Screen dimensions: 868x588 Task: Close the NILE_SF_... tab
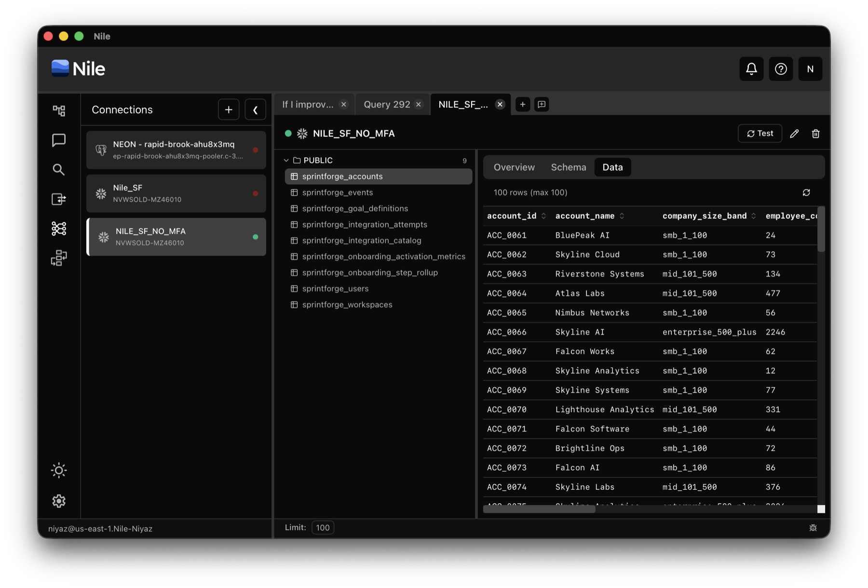pyautogui.click(x=500, y=105)
